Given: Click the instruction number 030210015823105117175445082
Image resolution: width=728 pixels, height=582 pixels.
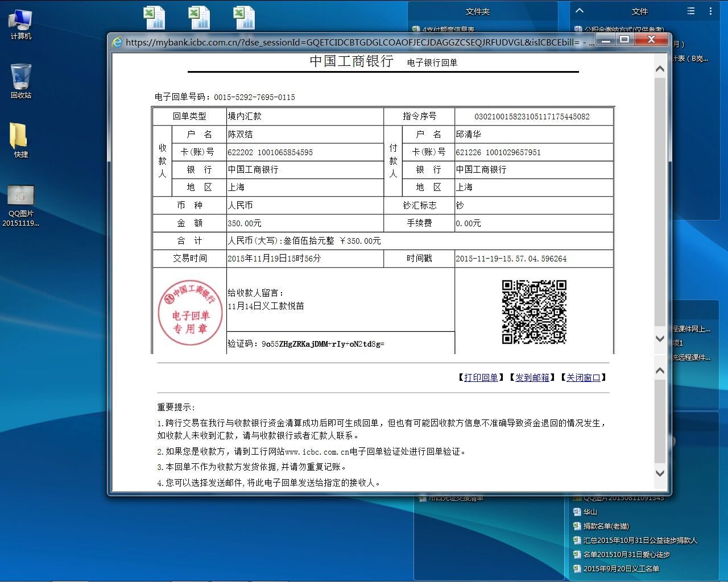Looking at the screenshot, I should click(x=532, y=117).
